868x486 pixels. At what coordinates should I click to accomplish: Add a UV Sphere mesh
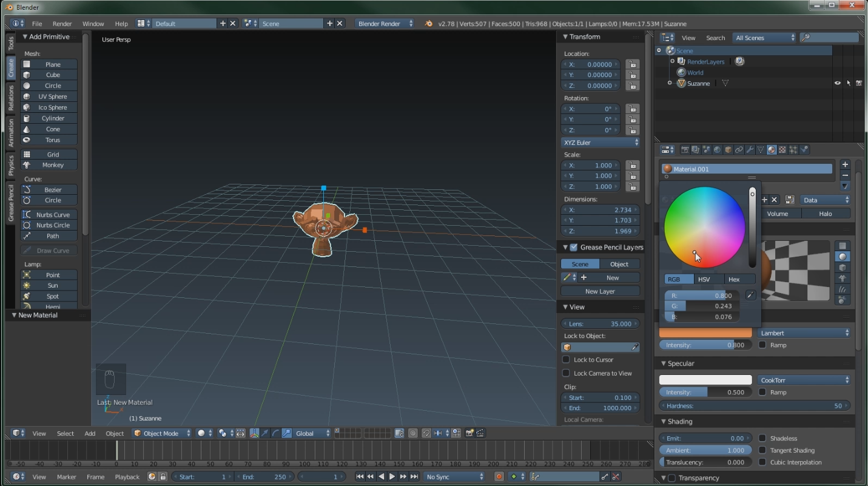tap(49, 96)
